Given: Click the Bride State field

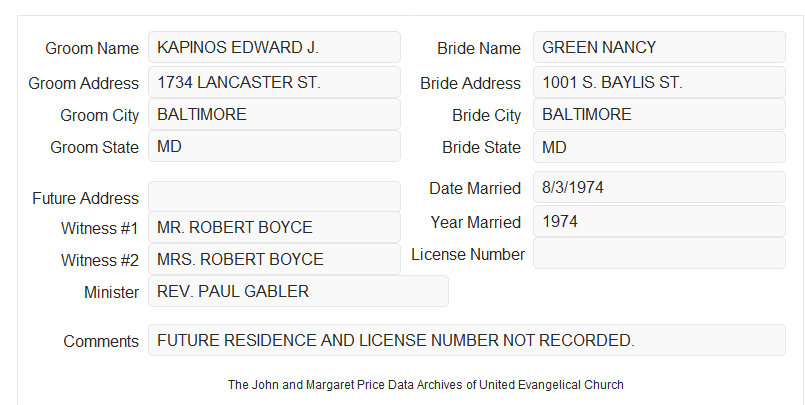Looking at the screenshot, I should (x=659, y=147).
